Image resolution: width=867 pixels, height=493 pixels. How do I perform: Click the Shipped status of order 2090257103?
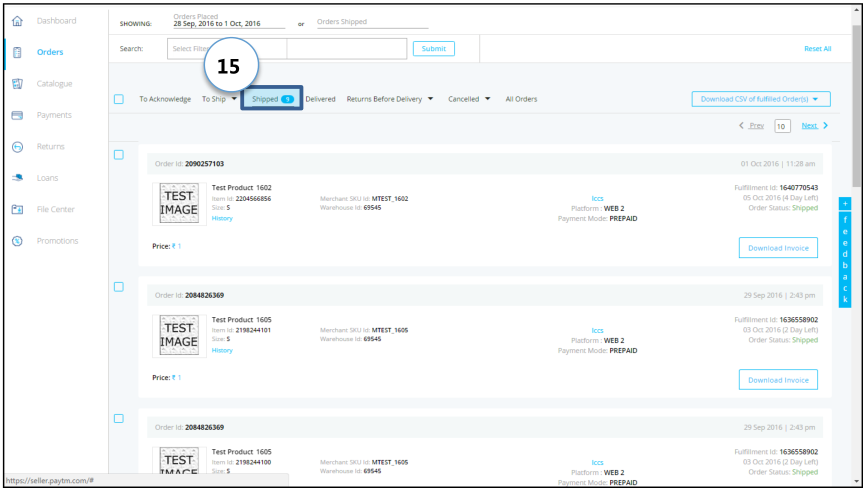click(805, 208)
